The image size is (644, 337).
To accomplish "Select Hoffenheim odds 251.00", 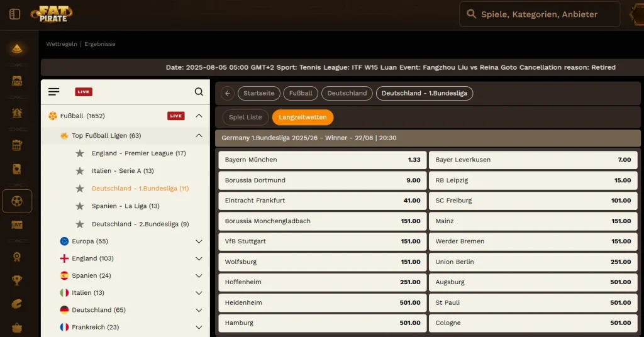I will coord(323,282).
